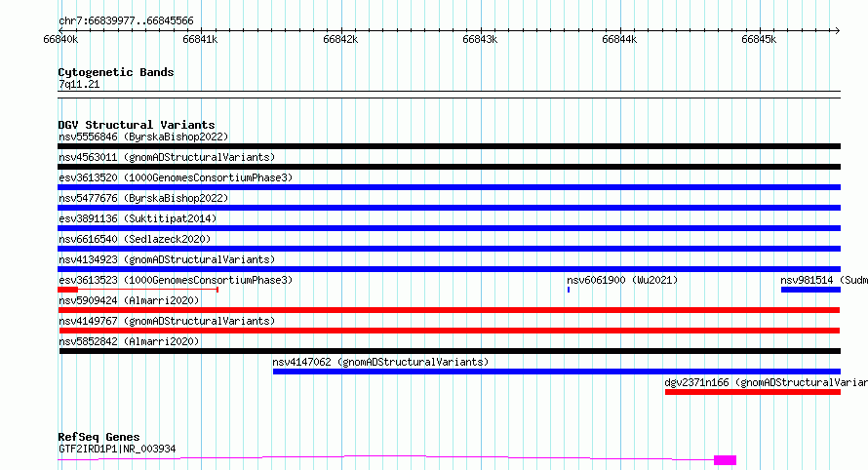
Task: Open the esv3891136 (Suktitipat2014) variant label
Action: click(x=138, y=218)
